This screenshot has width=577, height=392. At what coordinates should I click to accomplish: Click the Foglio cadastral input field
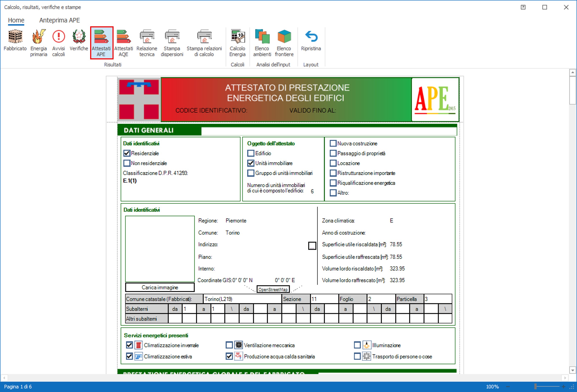381,299
